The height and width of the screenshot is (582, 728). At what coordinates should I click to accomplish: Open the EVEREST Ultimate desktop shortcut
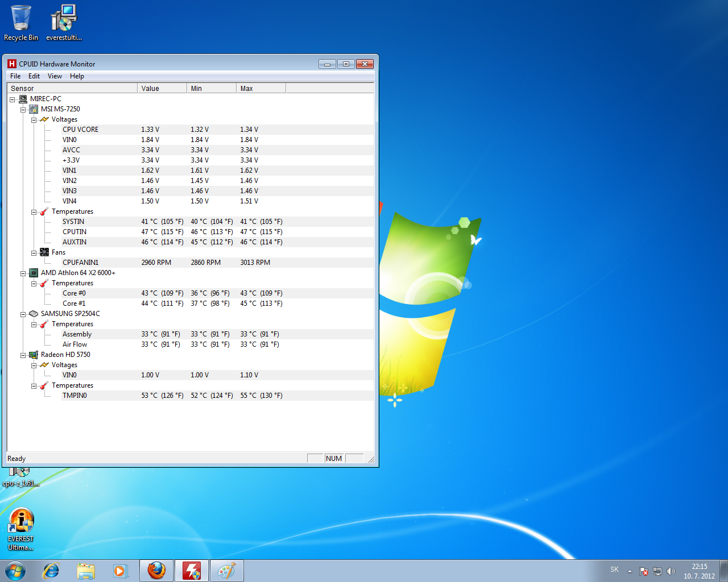[x=21, y=530]
